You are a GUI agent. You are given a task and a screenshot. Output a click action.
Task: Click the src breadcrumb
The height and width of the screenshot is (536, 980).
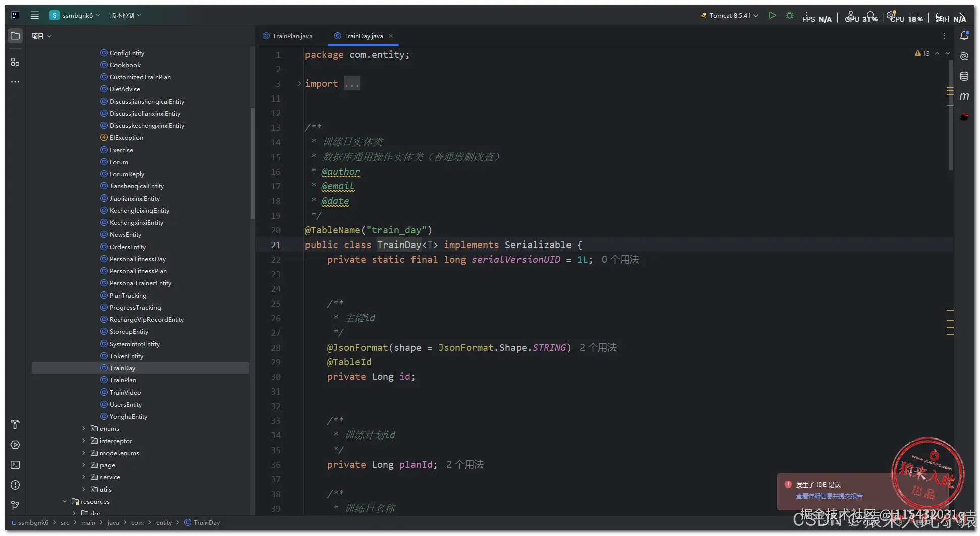click(x=65, y=522)
